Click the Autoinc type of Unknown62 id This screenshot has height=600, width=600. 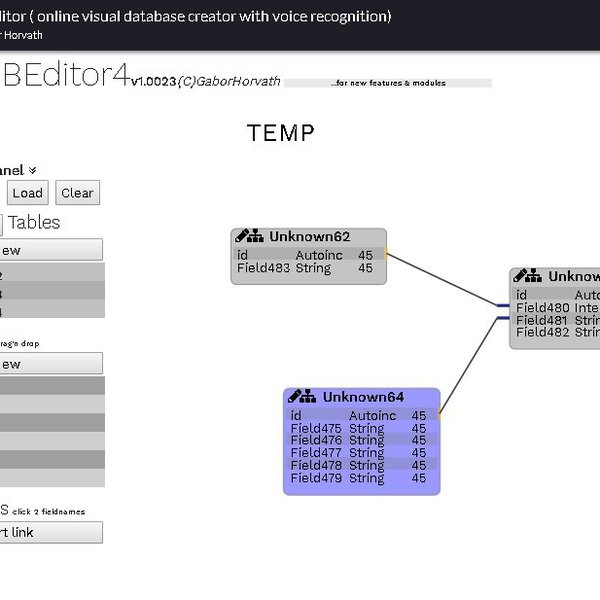[319, 255]
